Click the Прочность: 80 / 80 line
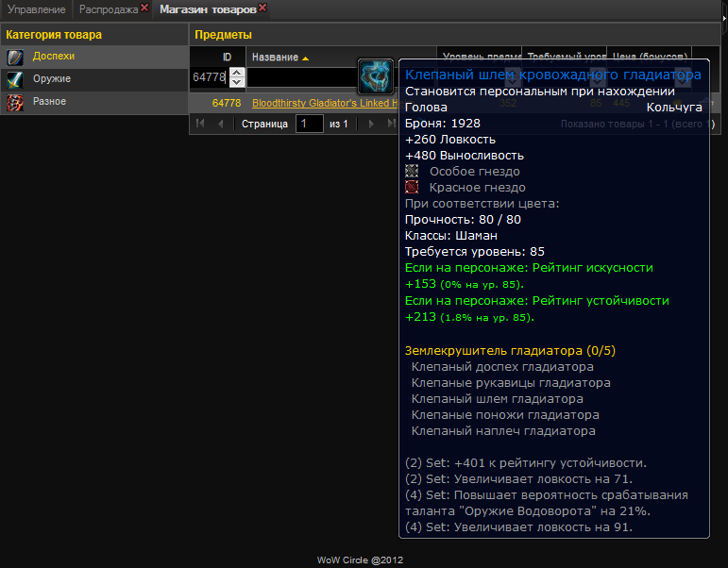This screenshot has height=568, width=728. point(463,220)
